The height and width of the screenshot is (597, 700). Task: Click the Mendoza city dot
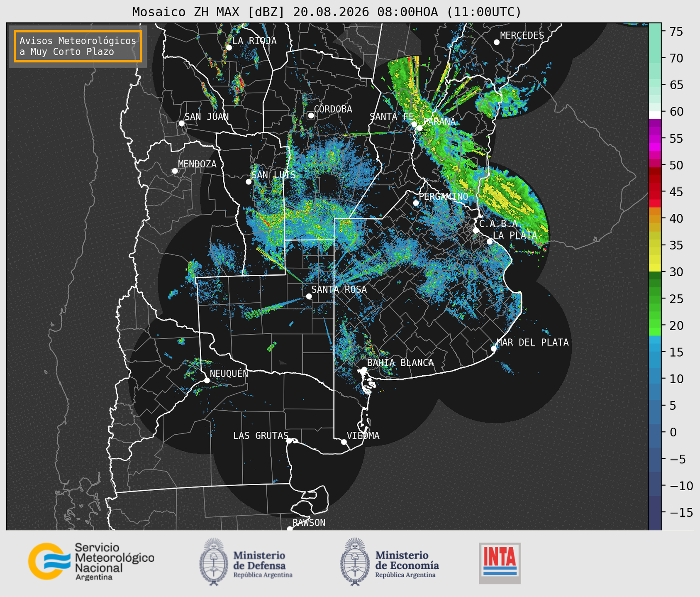[175, 171]
